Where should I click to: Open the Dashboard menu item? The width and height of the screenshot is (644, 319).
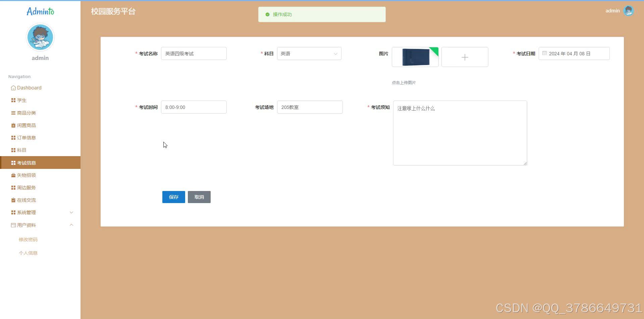[40, 88]
